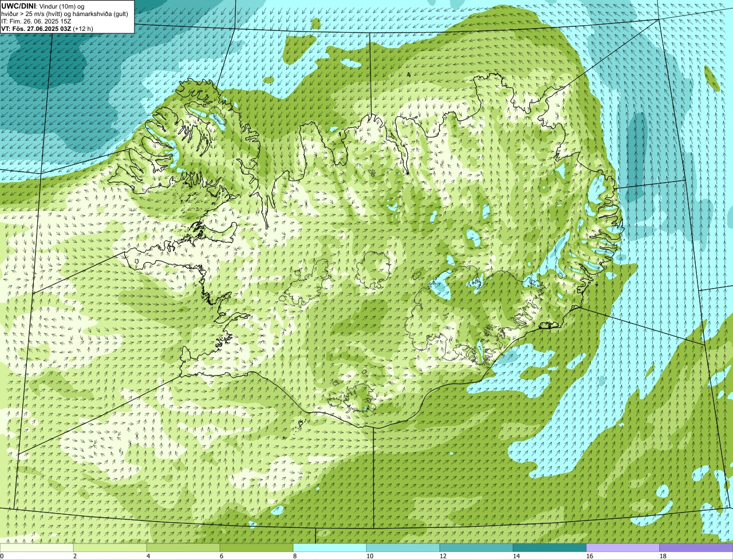Screen dimensions: 733x560
Task: Click the 4–6 m/s green legend swatch
Action: click(x=183, y=547)
